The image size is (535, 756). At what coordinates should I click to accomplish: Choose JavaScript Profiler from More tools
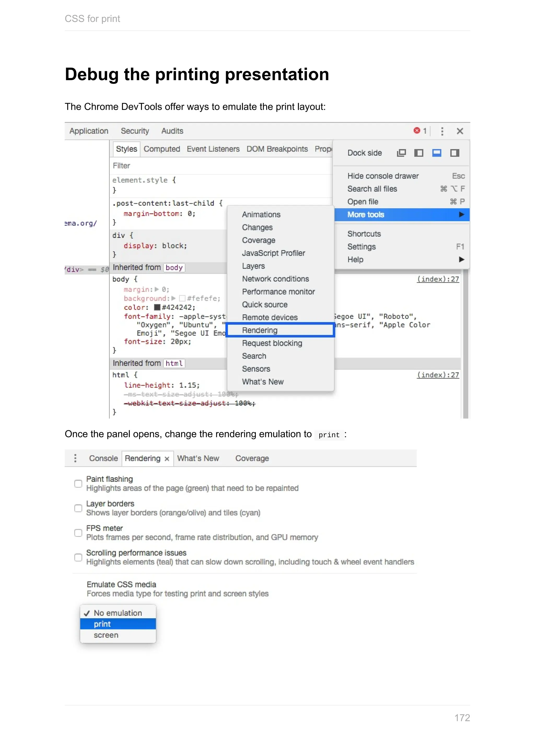click(281, 253)
